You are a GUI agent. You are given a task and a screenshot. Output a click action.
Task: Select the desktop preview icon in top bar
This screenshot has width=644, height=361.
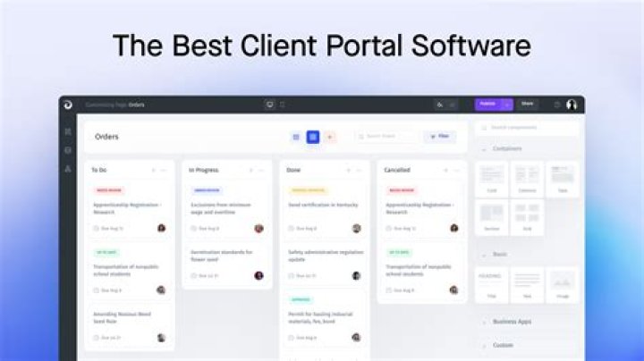[269, 105]
